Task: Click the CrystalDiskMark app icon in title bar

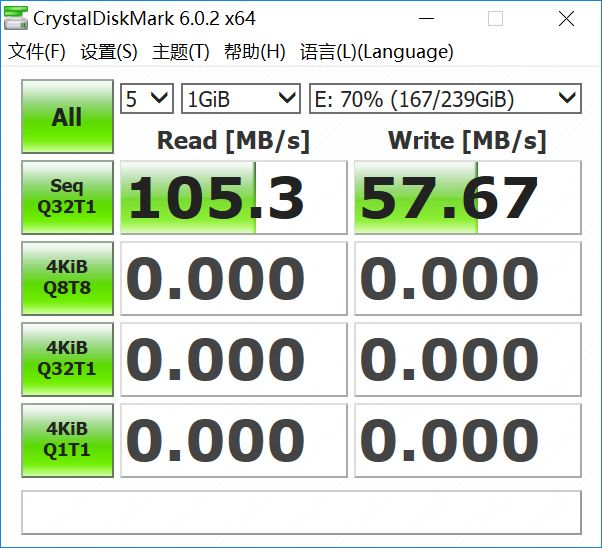Action: coord(16,18)
